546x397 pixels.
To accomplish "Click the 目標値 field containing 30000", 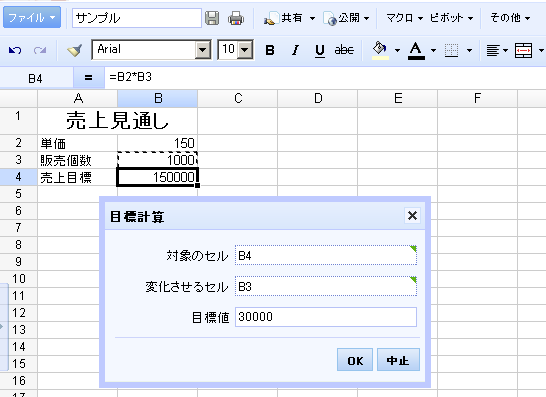I will tap(326, 317).
